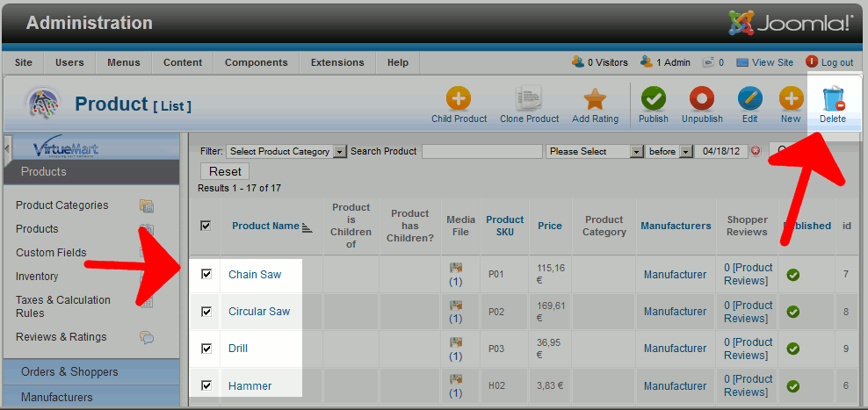The height and width of the screenshot is (410, 868).
Task: Uncheck the Chain Saw row checkbox
Action: (206, 274)
